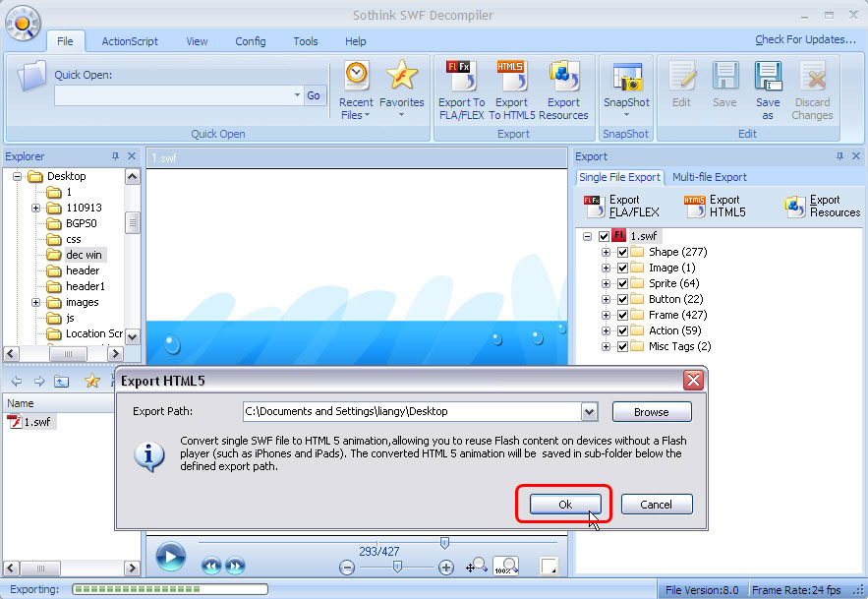
Task: Open the Recent Files list
Action: click(356, 90)
